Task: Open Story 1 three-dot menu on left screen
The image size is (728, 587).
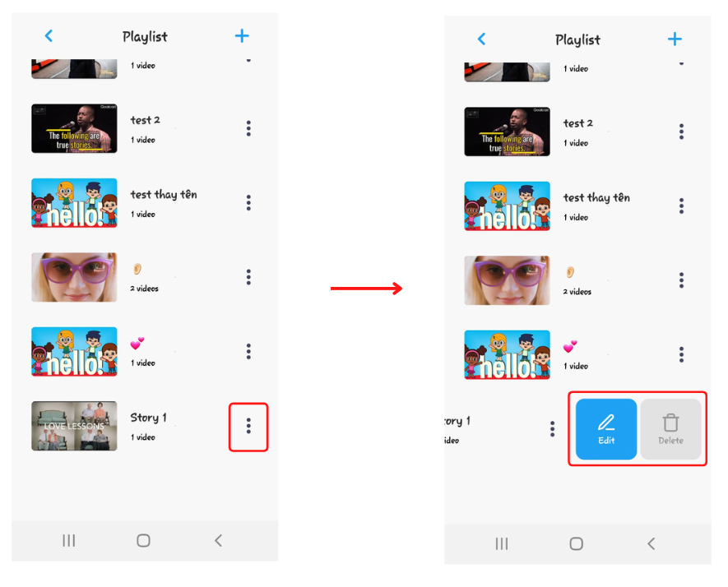Action: [x=248, y=426]
